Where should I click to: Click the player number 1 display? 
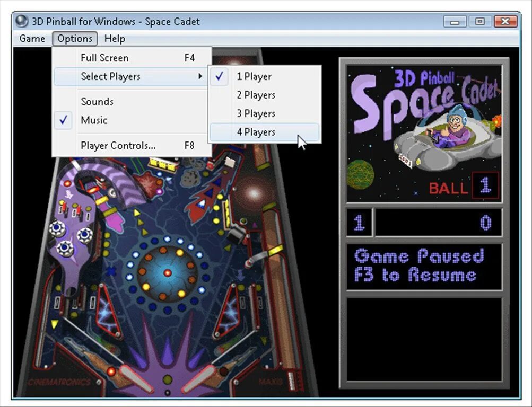(x=359, y=223)
